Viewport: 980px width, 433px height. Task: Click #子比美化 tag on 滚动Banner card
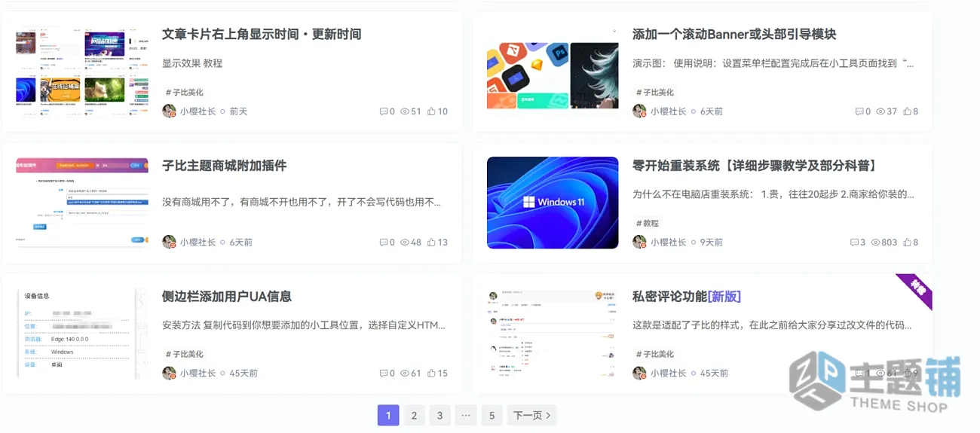pyautogui.click(x=654, y=92)
